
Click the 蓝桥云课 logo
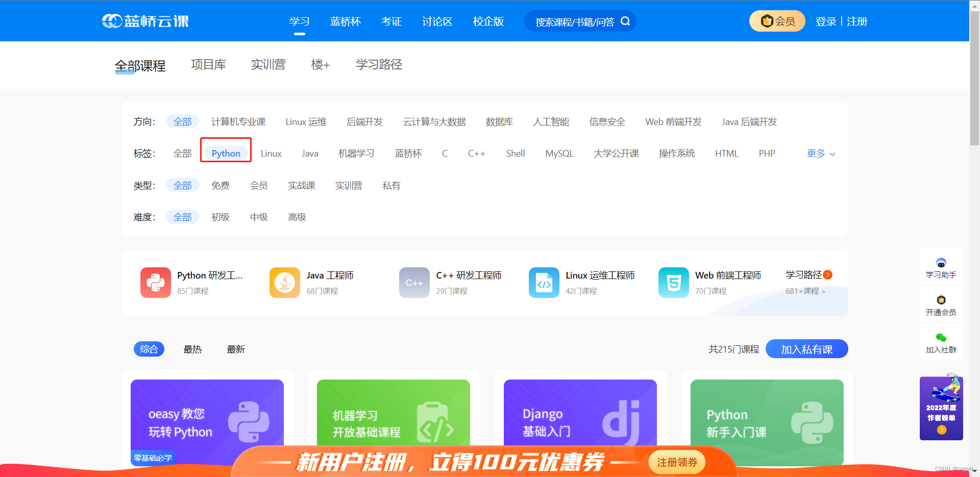[145, 21]
